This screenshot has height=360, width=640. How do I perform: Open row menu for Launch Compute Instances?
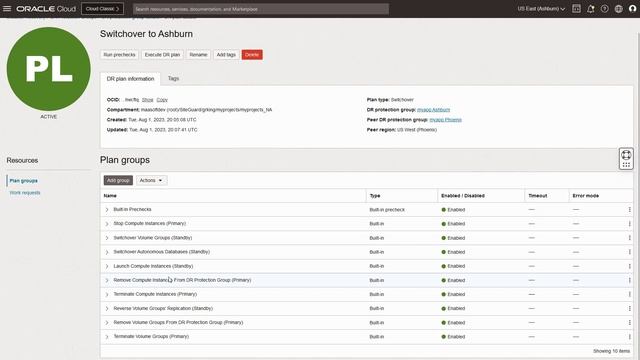click(629, 266)
